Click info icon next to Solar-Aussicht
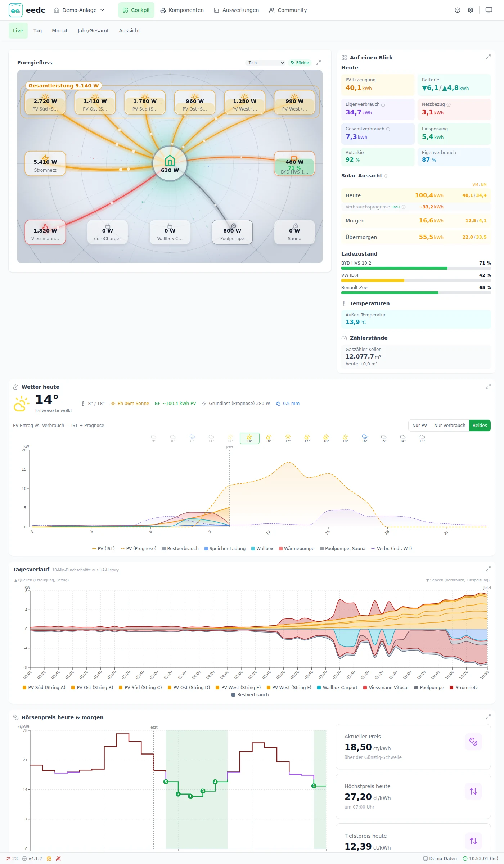Viewport: 504px width, 864px height. click(x=386, y=176)
